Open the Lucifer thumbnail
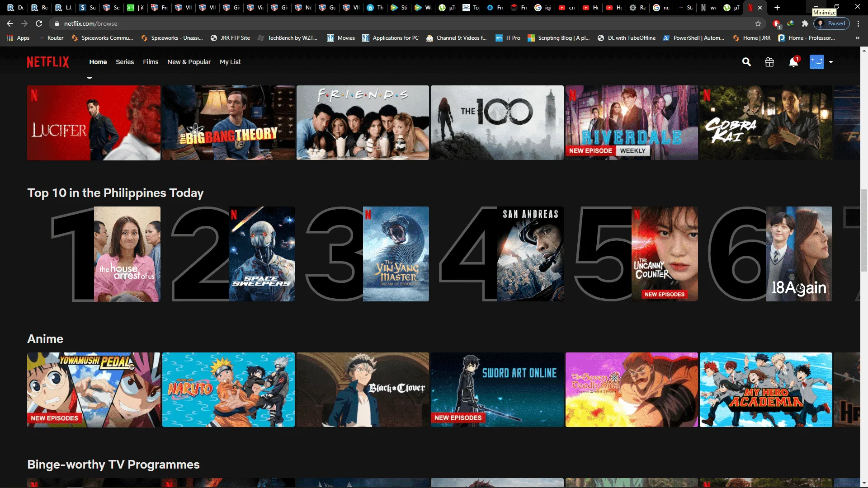Screen dimensions: 868x488 pos(94,123)
